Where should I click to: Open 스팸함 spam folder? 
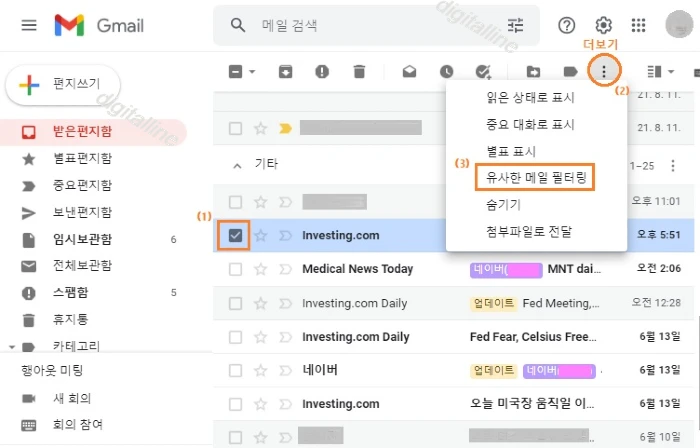point(71,292)
